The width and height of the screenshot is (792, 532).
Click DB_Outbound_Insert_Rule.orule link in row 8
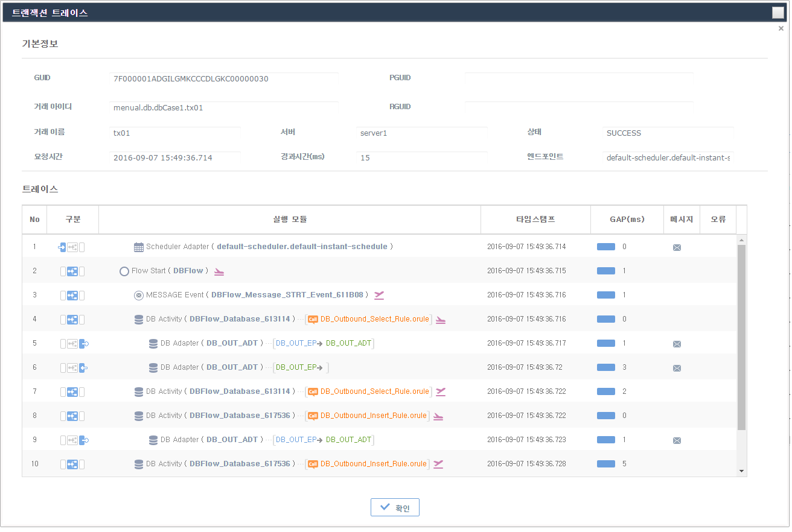click(373, 416)
